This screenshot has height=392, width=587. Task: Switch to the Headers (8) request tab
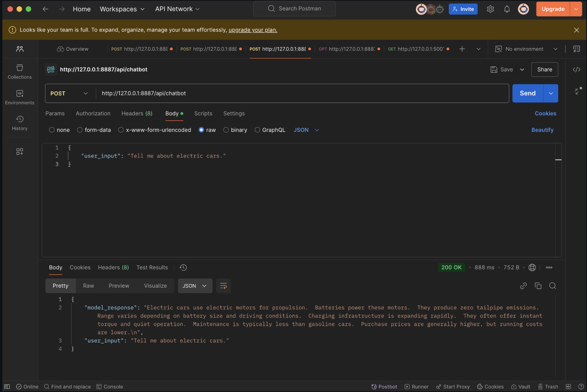[137, 113]
